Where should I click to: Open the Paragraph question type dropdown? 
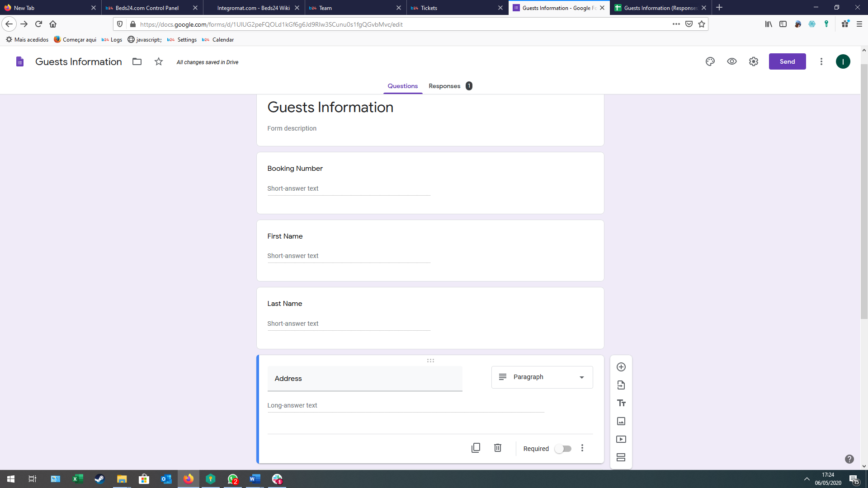(x=542, y=377)
